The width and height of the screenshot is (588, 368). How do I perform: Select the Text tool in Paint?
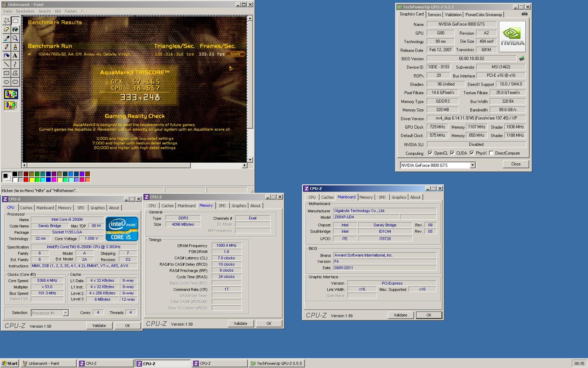tap(15, 56)
